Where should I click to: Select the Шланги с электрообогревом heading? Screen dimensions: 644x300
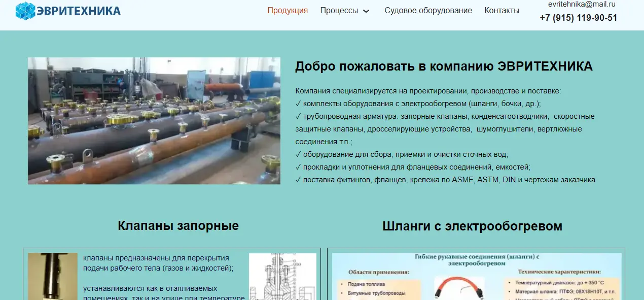pyautogui.click(x=472, y=226)
